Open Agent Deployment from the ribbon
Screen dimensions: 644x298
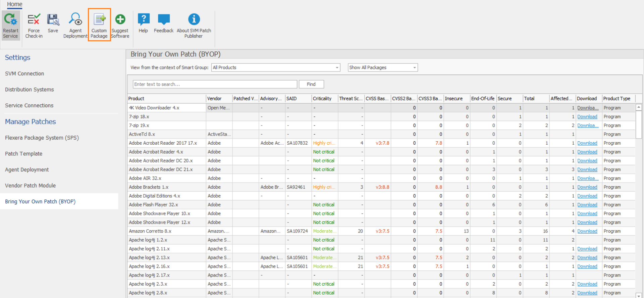[x=75, y=25]
